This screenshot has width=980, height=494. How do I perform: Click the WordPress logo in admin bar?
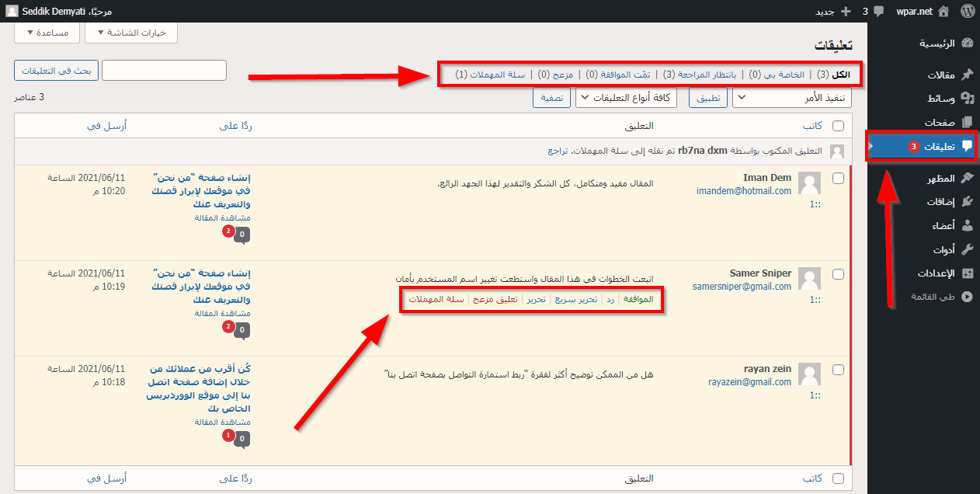pyautogui.click(x=967, y=12)
